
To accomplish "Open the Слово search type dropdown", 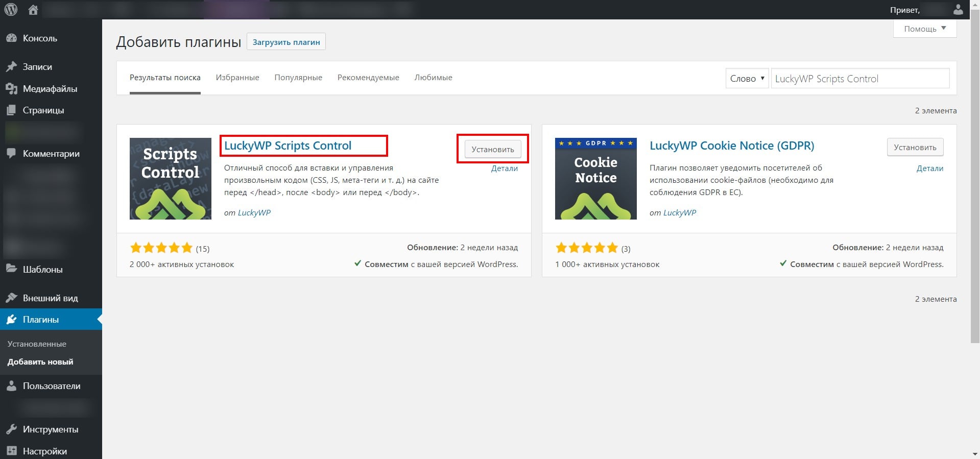I will click(x=747, y=79).
